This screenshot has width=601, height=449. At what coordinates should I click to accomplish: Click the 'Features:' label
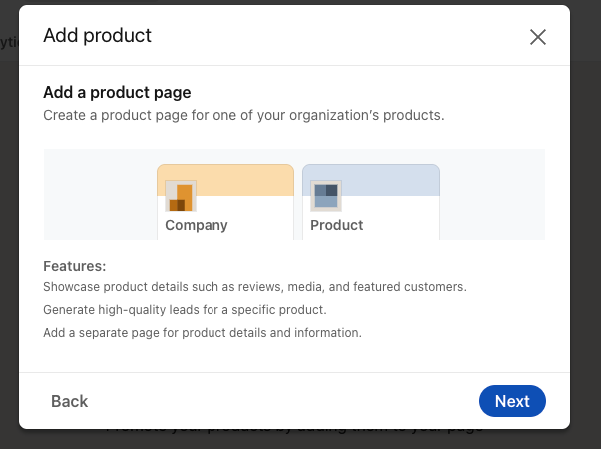coord(75,266)
